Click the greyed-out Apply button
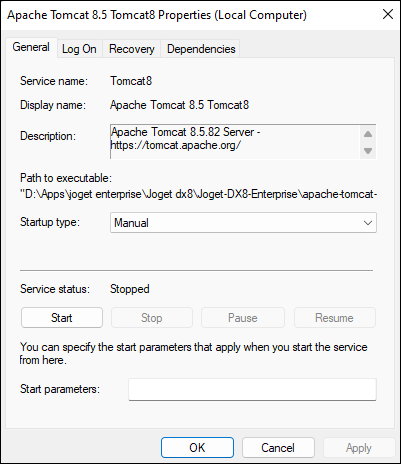Image resolution: width=401 pixels, height=464 pixels. (359, 448)
